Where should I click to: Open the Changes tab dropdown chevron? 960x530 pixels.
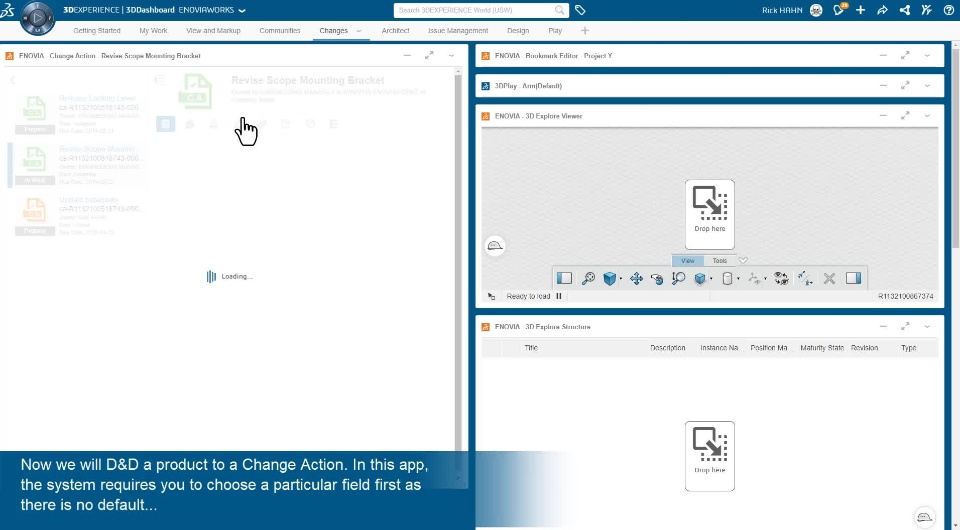tap(359, 31)
